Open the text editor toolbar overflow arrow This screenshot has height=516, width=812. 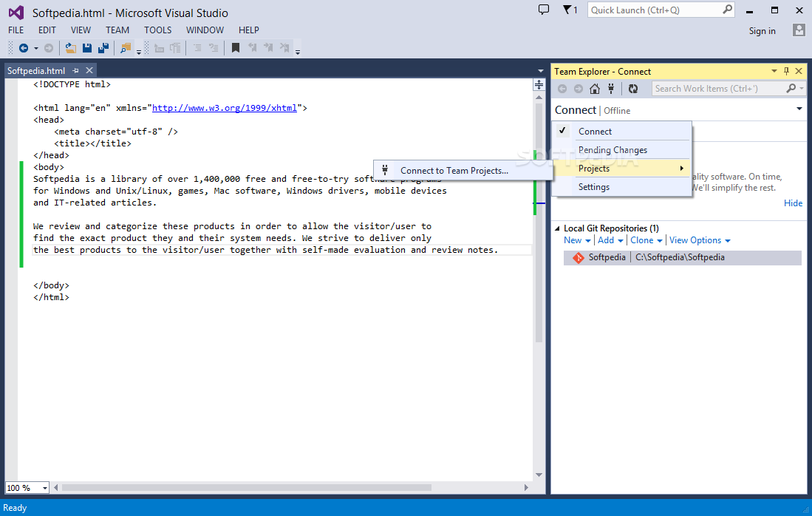(298, 51)
